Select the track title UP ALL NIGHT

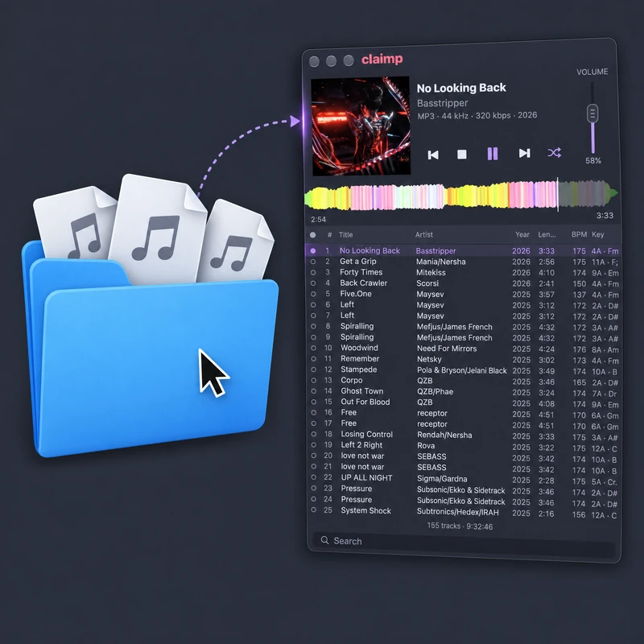366,477
